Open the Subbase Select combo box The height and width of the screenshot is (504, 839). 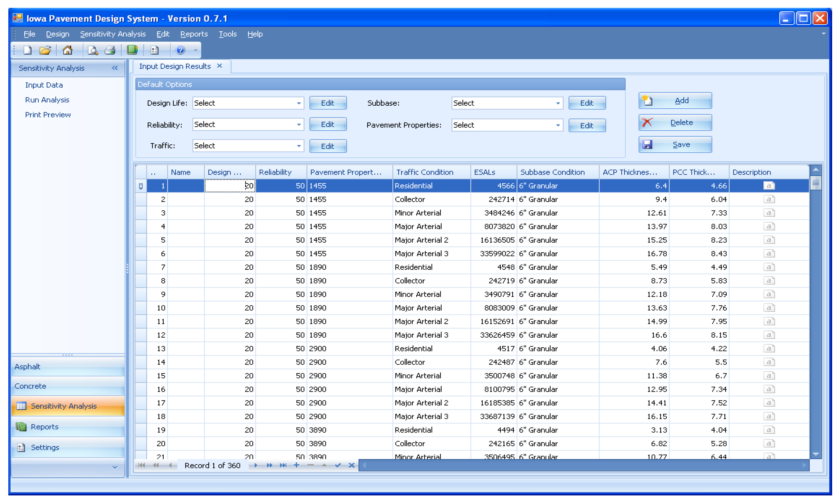557,103
